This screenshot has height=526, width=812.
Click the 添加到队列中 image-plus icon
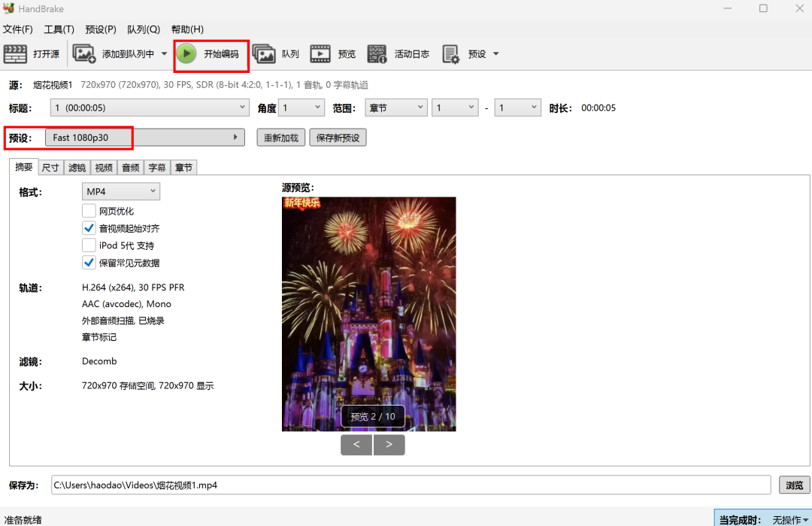tap(84, 54)
